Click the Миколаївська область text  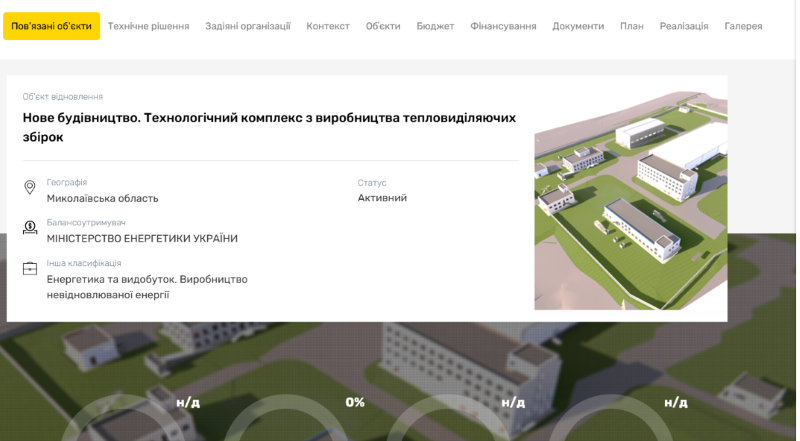click(103, 199)
